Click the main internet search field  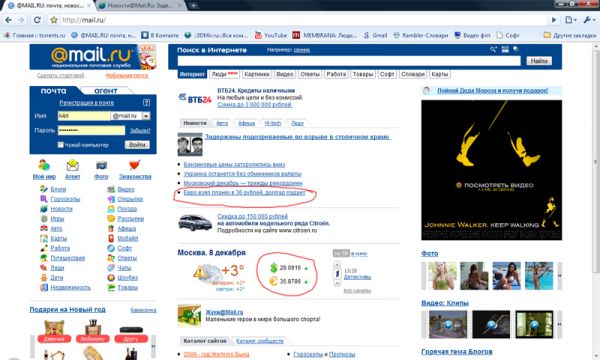click(349, 61)
